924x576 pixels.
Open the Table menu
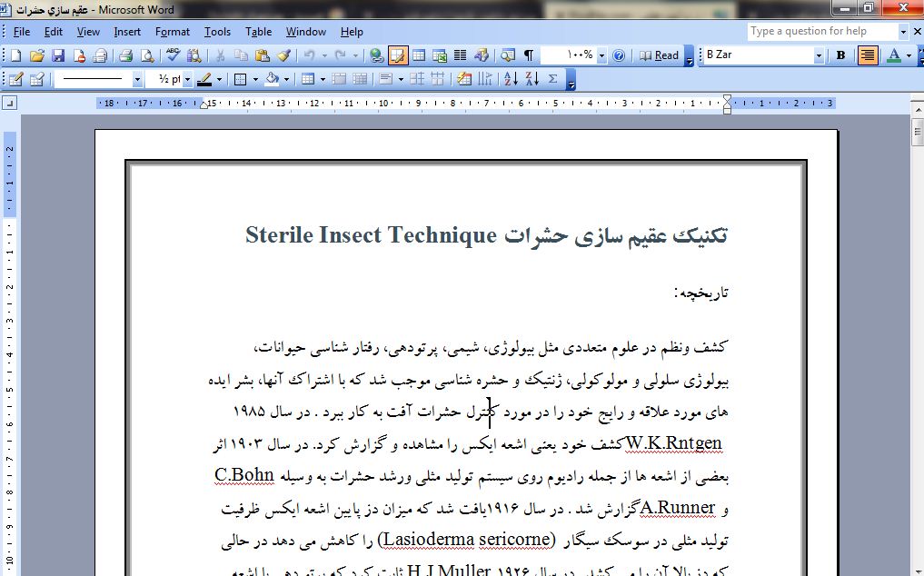(258, 32)
